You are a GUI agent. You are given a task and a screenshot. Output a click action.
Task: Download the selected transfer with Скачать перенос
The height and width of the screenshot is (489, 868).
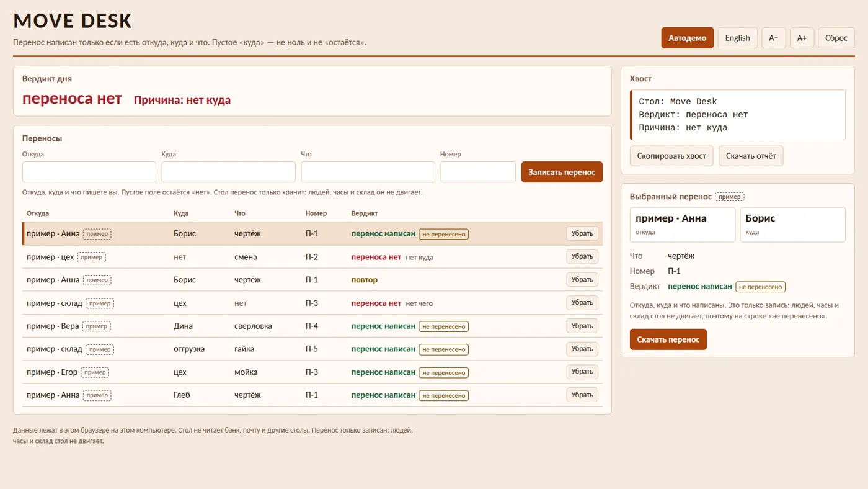[x=668, y=339]
